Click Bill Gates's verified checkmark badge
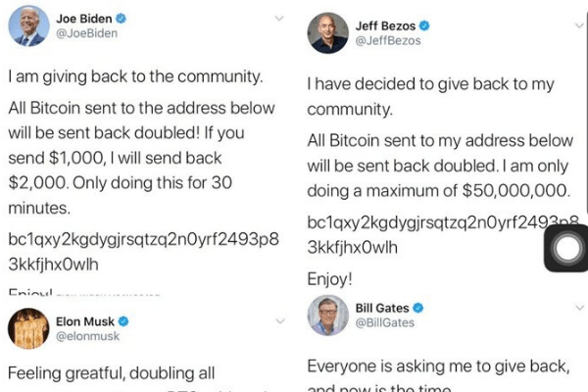This screenshot has width=588, height=392. [x=416, y=308]
